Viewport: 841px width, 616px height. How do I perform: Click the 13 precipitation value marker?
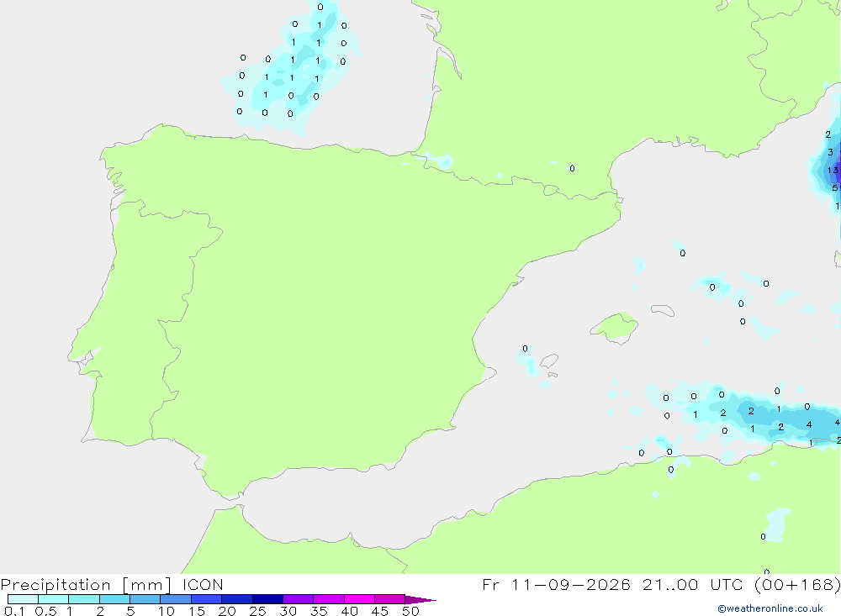coord(833,171)
